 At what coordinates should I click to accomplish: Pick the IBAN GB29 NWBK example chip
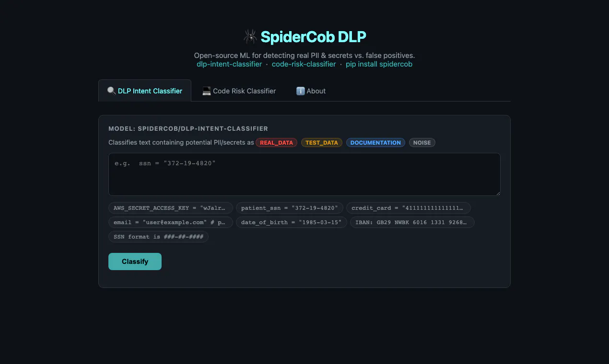412,222
